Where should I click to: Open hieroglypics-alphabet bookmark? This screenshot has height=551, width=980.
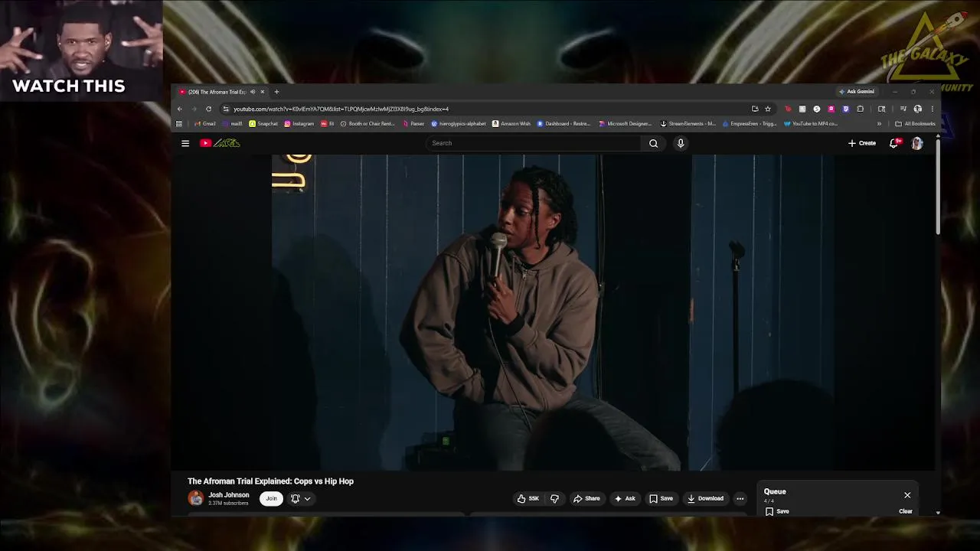click(x=459, y=124)
